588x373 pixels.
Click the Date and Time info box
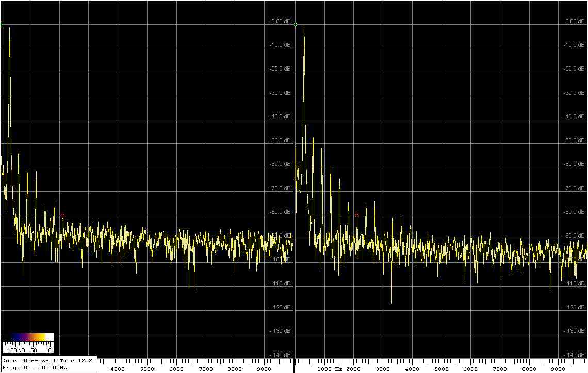tap(48, 361)
